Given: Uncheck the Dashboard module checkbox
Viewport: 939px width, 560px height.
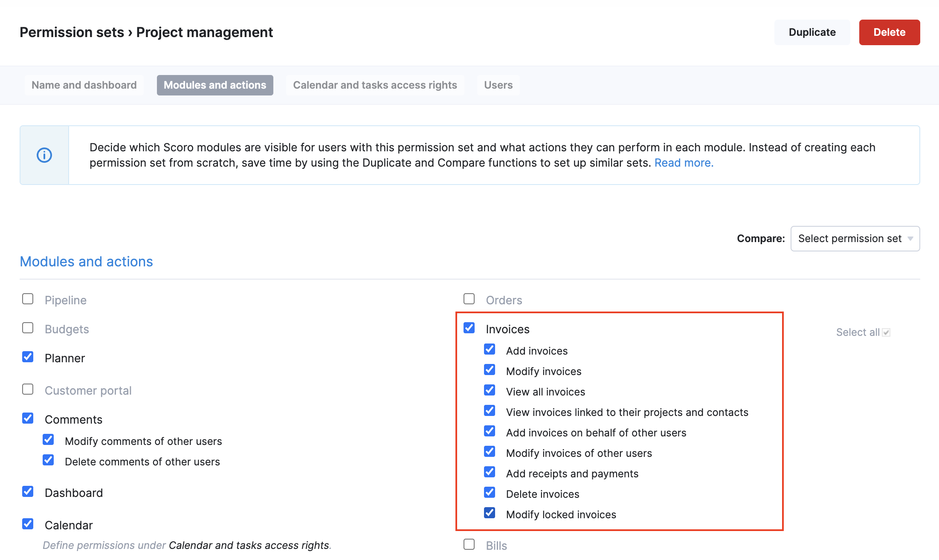Looking at the screenshot, I should (x=28, y=492).
